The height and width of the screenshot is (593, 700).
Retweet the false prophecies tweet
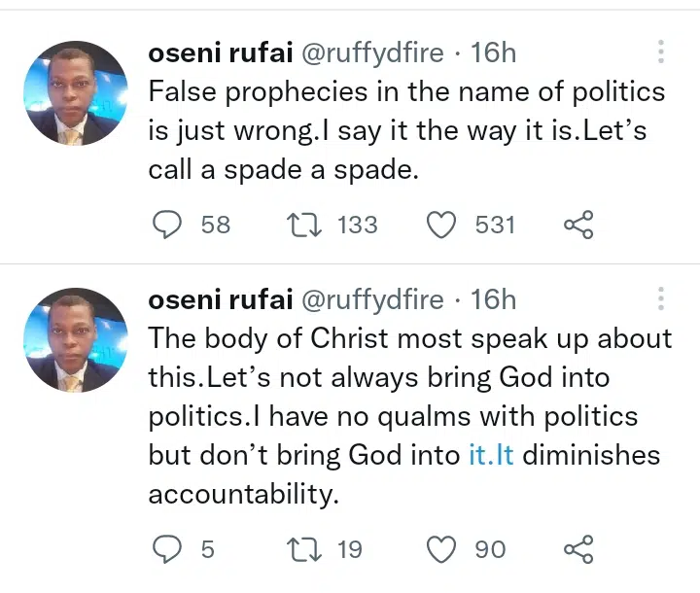pyautogui.click(x=304, y=225)
